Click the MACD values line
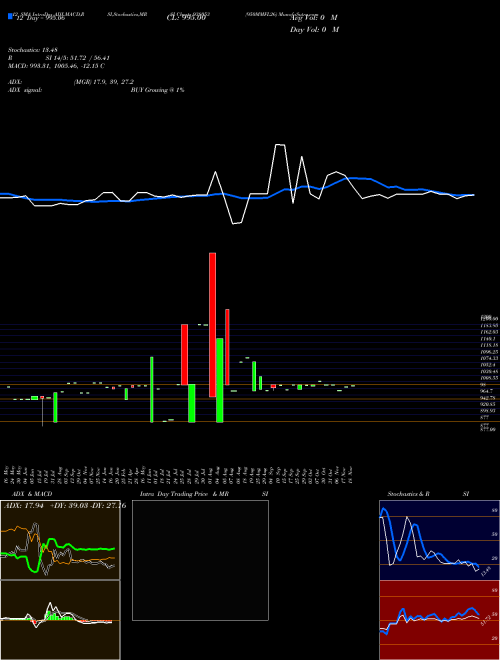Viewport: 500px width, 660px height. tap(56, 66)
